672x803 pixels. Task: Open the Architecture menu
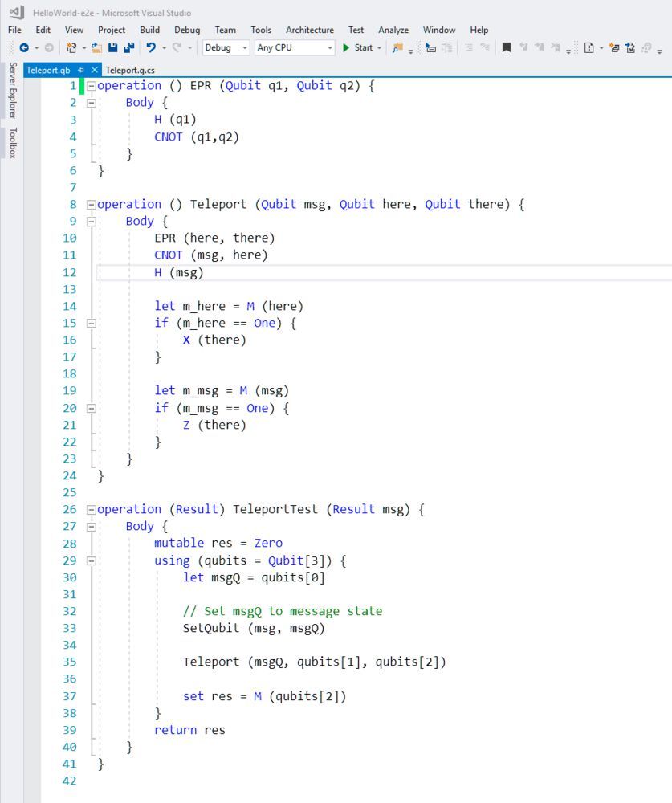309,30
